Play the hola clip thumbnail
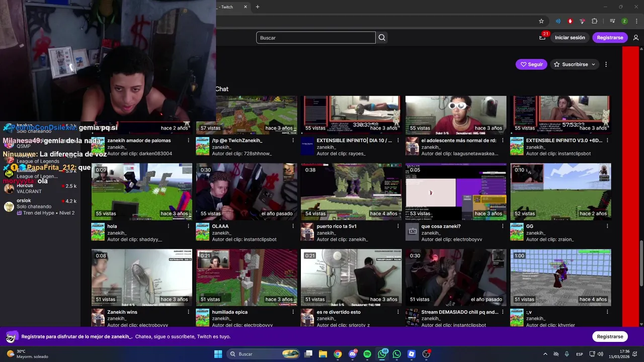This screenshot has width=644, height=362. pyautogui.click(x=142, y=192)
